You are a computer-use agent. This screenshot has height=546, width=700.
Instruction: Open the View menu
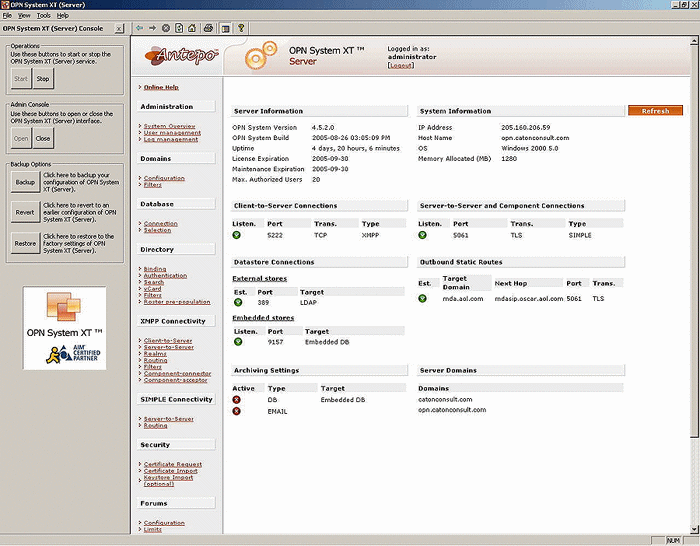pyautogui.click(x=24, y=16)
